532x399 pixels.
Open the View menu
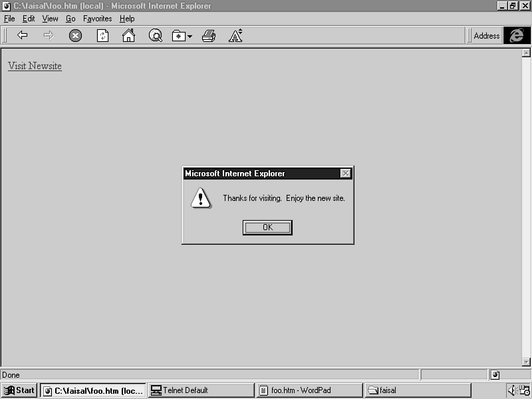[x=51, y=19]
